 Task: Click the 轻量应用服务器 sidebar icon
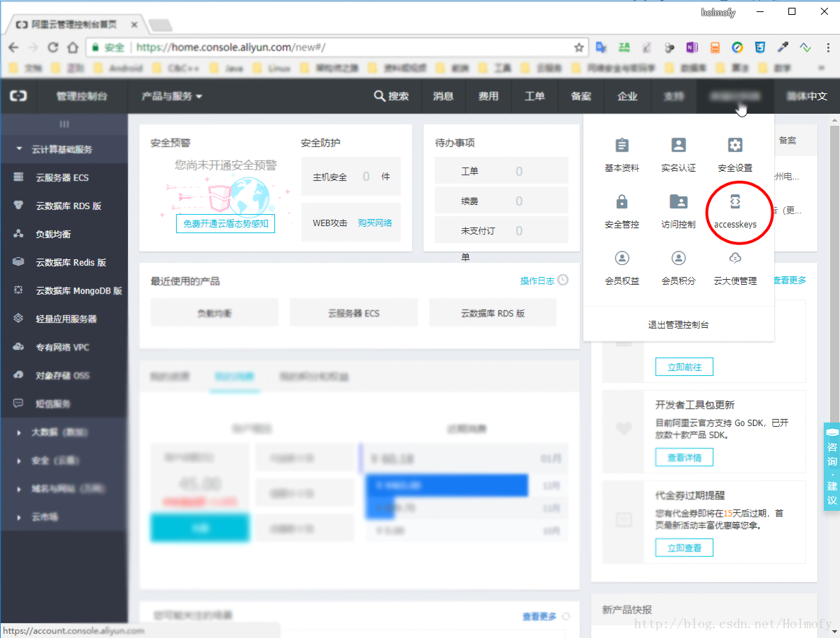pos(18,318)
